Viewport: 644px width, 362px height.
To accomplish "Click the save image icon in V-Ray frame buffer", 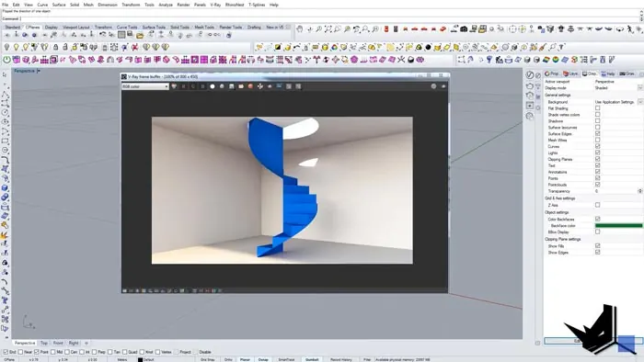I will pos(231,86).
